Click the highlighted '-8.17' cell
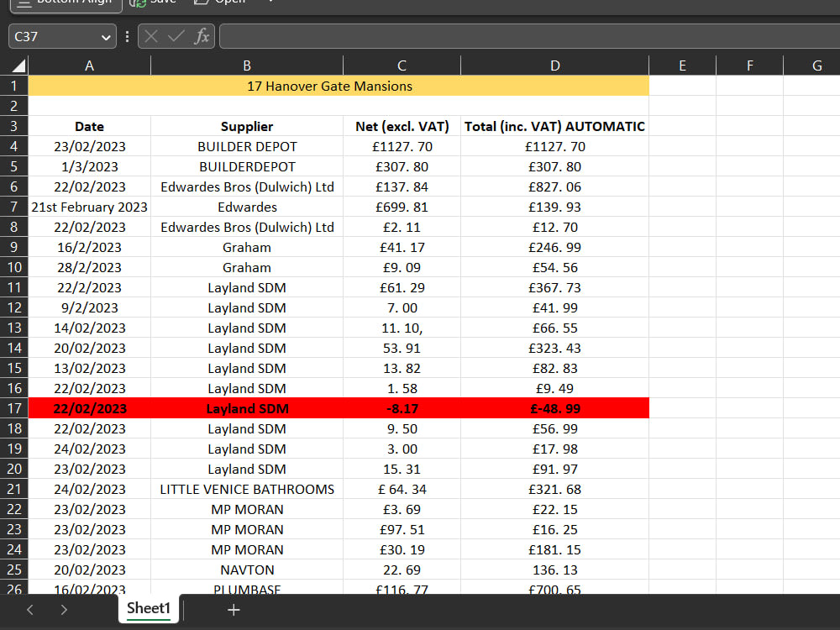The image size is (840, 630). [402, 408]
